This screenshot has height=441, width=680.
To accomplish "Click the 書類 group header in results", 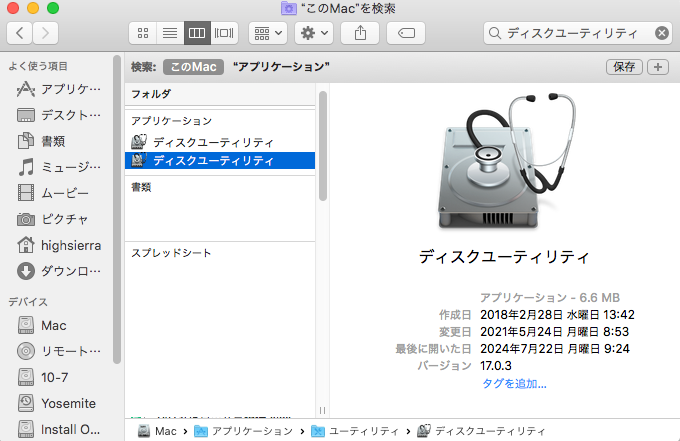I will click(141, 187).
